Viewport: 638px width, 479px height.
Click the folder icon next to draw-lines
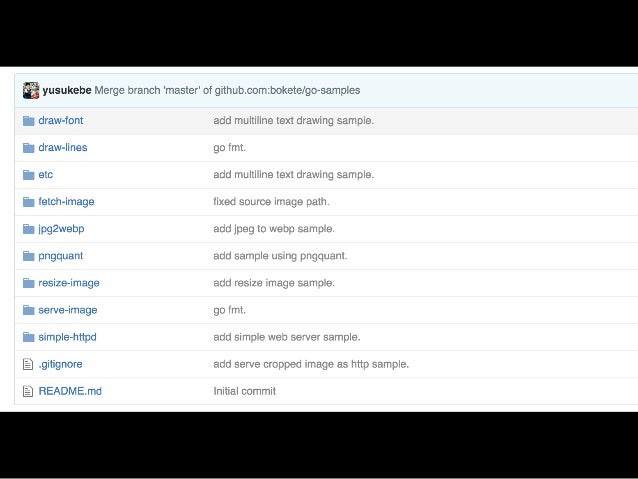(x=28, y=148)
